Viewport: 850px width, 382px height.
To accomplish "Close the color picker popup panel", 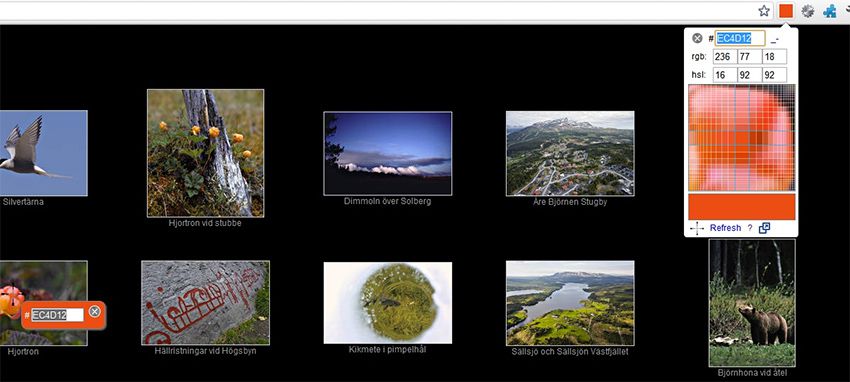I will (697, 38).
